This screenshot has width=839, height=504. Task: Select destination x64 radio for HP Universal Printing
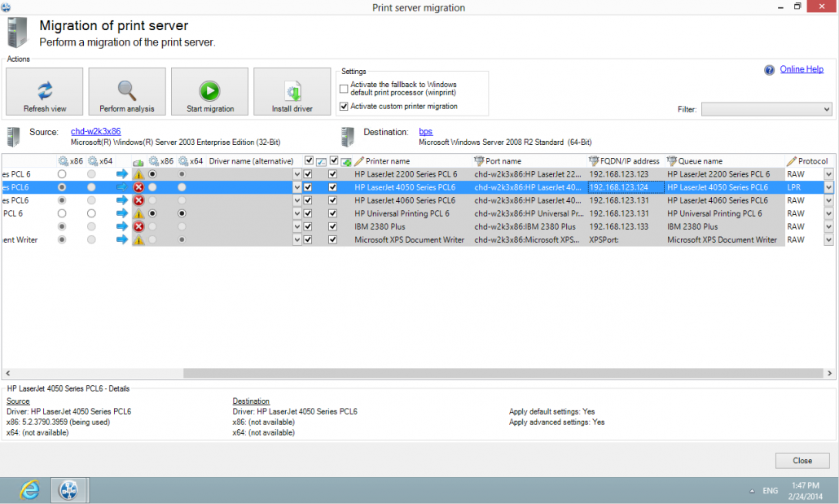[x=182, y=213]
